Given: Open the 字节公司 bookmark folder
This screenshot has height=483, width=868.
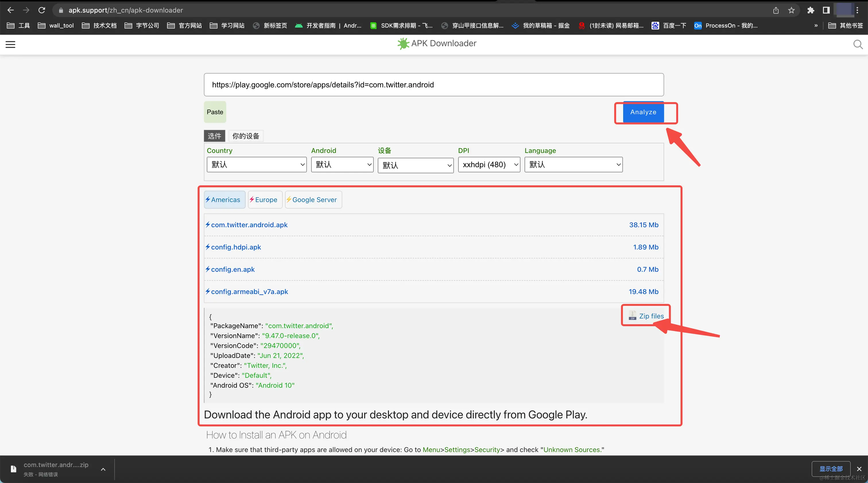Looking at the screenshot, I should tap(142, 26).
